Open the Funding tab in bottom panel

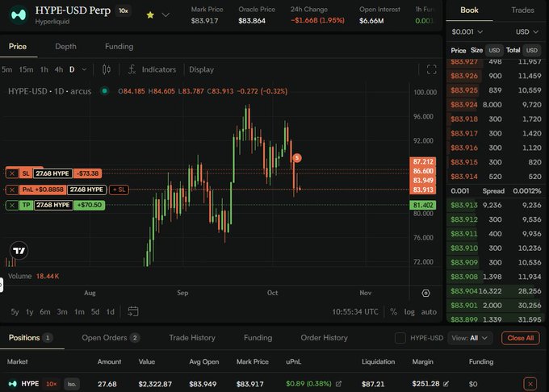pos(258,338)
